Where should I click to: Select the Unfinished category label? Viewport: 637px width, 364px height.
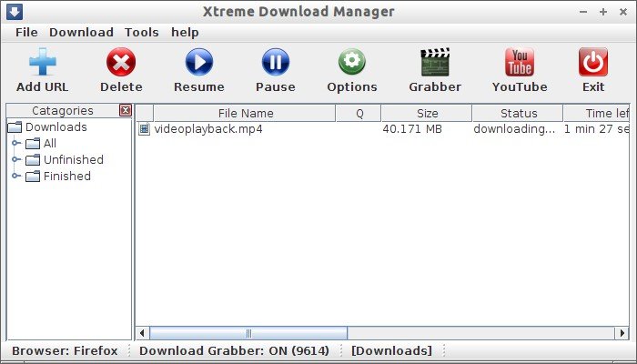tap(74, 159)
